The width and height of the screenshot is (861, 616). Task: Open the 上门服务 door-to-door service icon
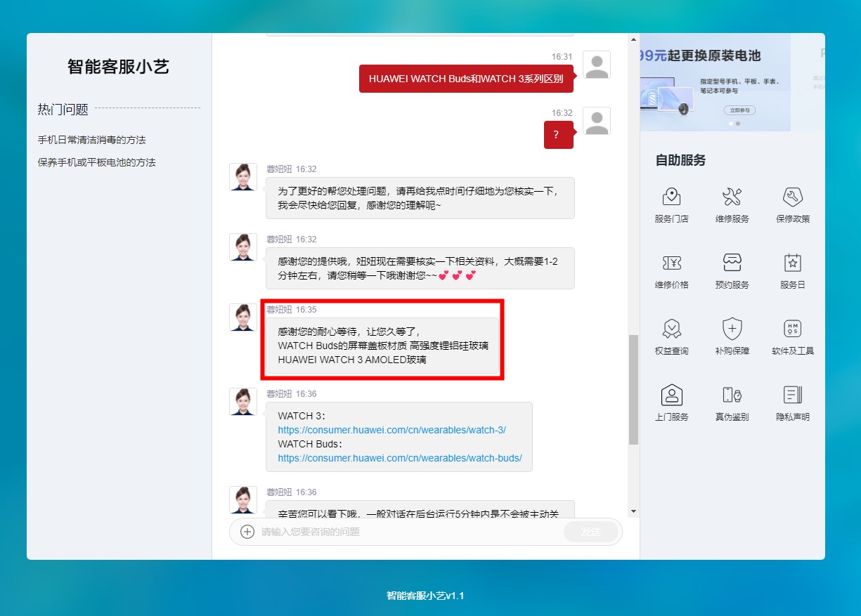pos(672,394)
